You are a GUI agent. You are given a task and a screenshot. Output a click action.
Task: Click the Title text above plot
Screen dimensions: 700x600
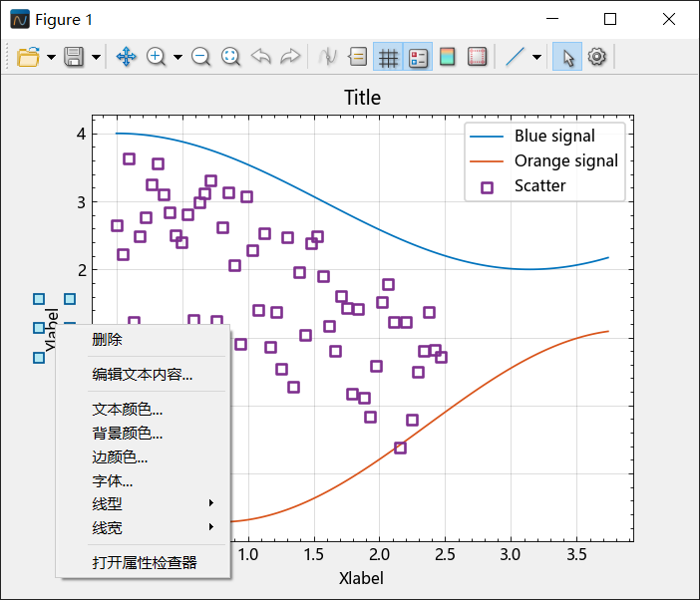(362, 98)
